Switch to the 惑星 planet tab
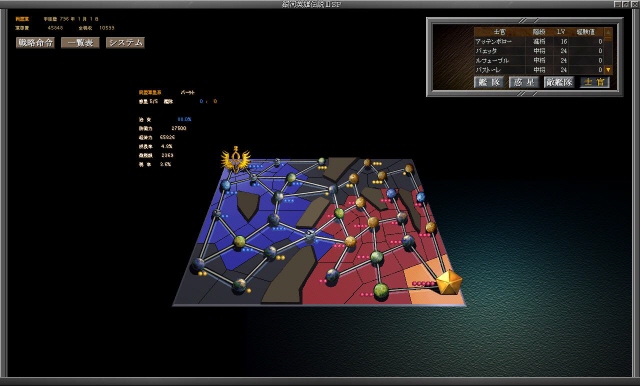The height and width of the screenshot is (386, 640). (524, 82)
